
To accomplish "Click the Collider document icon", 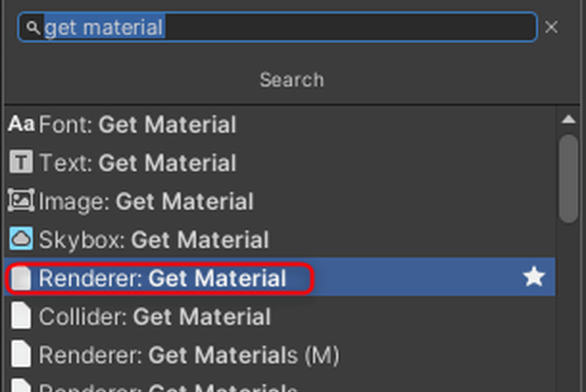I will click(22, 316).
